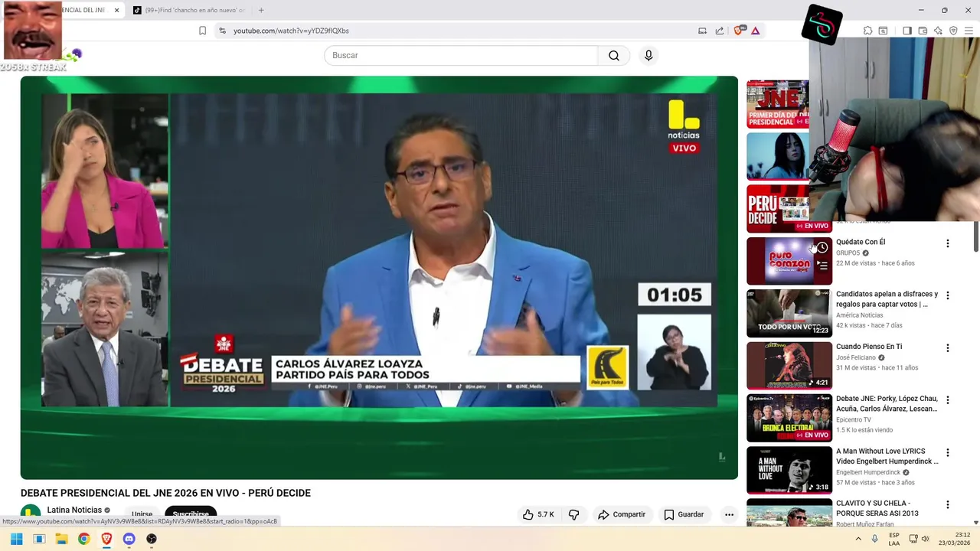
Task: Add Quédate Con Él to queue
Action: [822, 266]
